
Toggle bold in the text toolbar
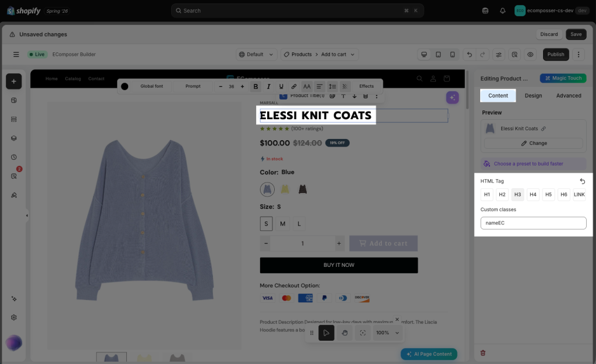click(256, 87)
